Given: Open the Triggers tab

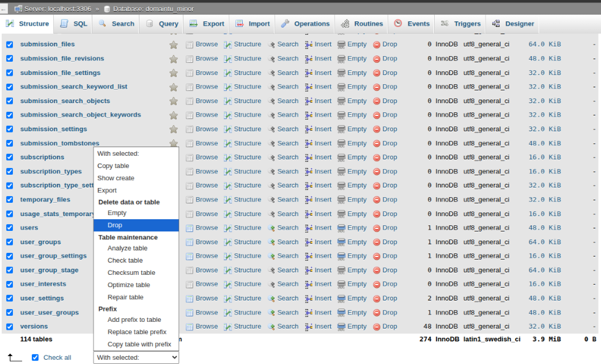Looking at the screenshot, I should pyautogui.click(x=460, y=24).
